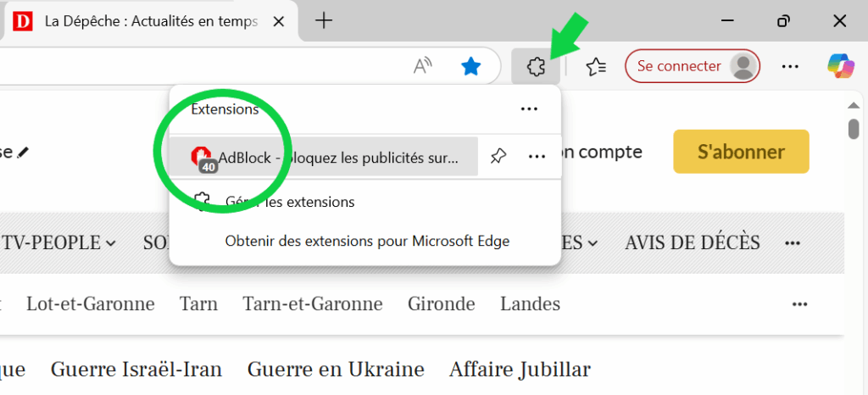Expand the Extensions panel more options menu
The image size is (868, 395).
click(x=530, y=108)
